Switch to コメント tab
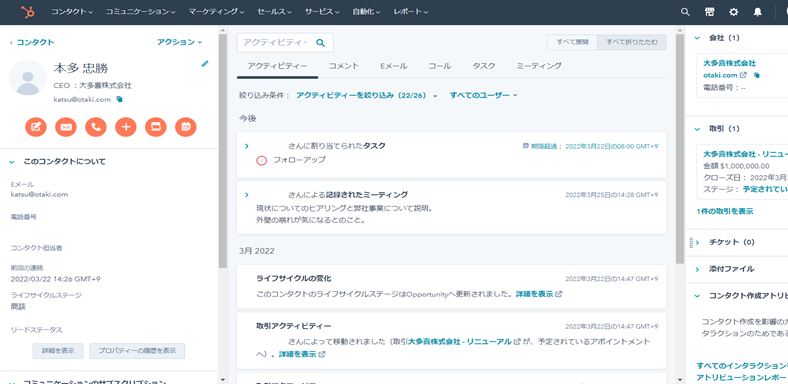The width and height of the screenshot is (788, 384). coord(344,66)
